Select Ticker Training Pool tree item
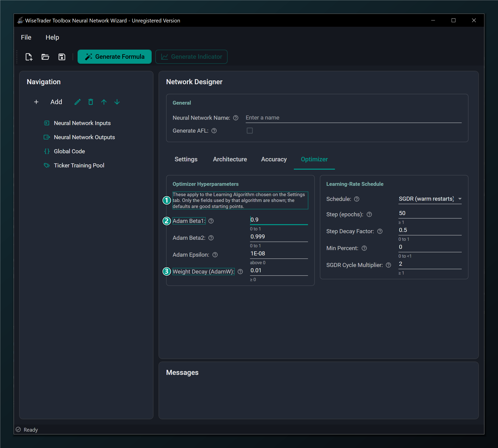 pyautogui.click(x=79, y=165)
